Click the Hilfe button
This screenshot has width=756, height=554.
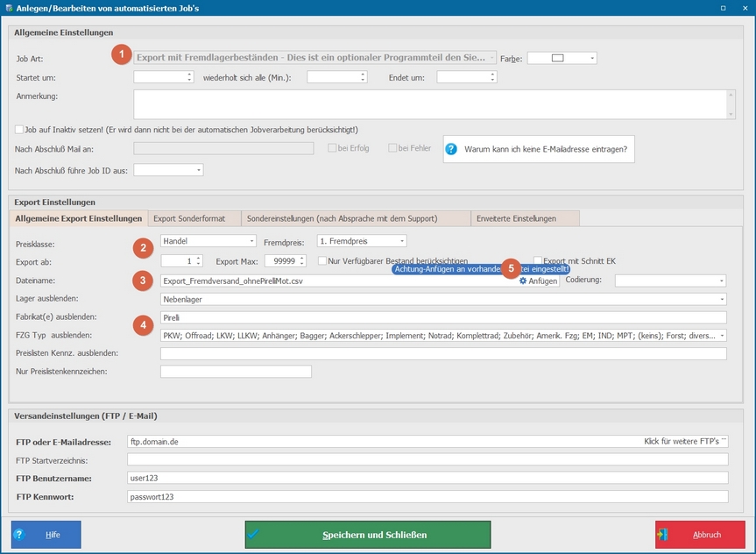[46, 535]
